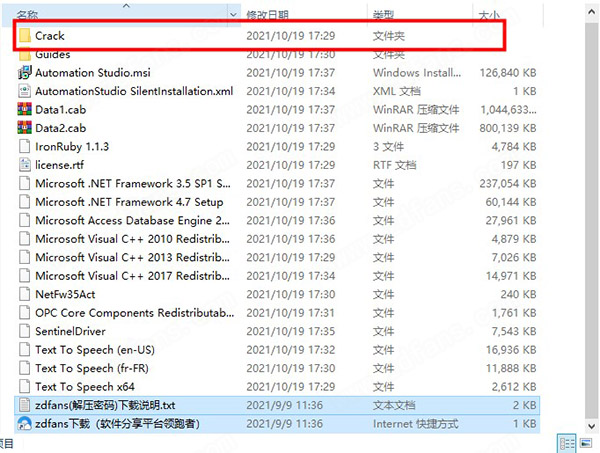600x453 pixels.
Task: Click the Automation Studio.msi installer icon
Action: click(x=25, y=73)
